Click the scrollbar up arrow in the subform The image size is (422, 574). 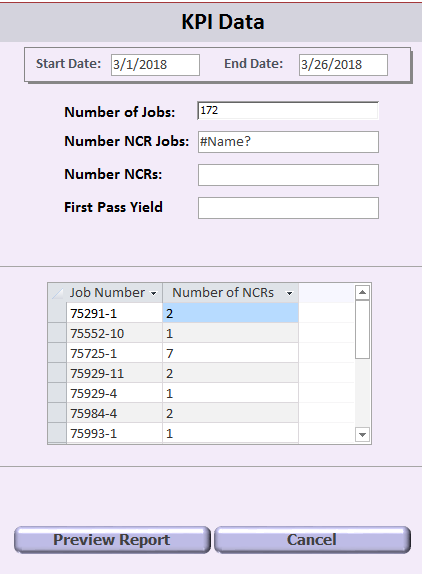tap(362, 292)
